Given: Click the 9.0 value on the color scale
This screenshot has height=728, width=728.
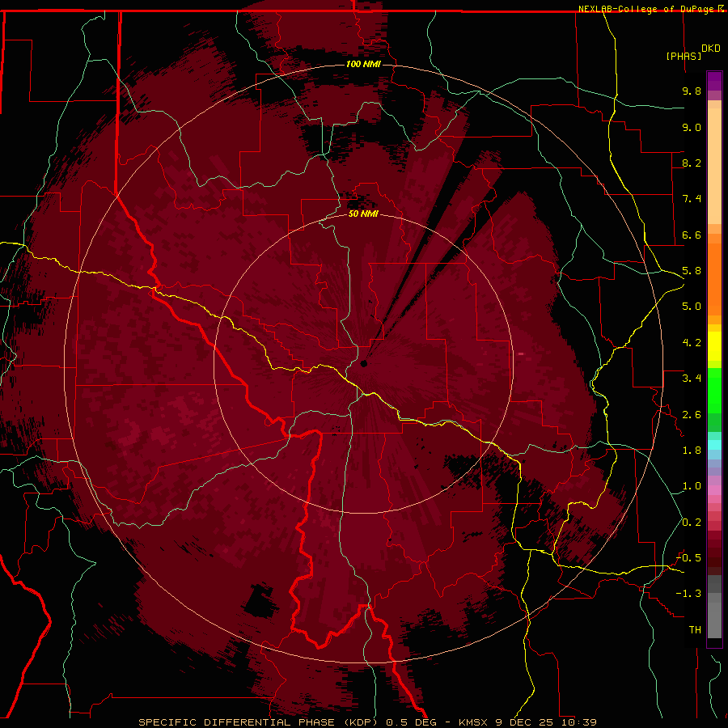Looking at the screenshot, I should pyautogui.click(x=692, y=127).
